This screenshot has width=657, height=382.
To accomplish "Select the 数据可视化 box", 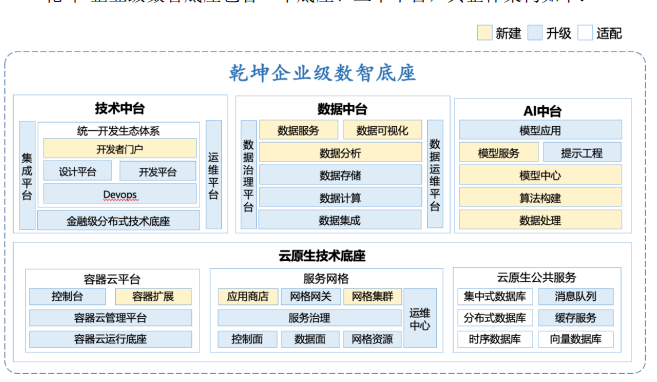I will click(383, 130).
